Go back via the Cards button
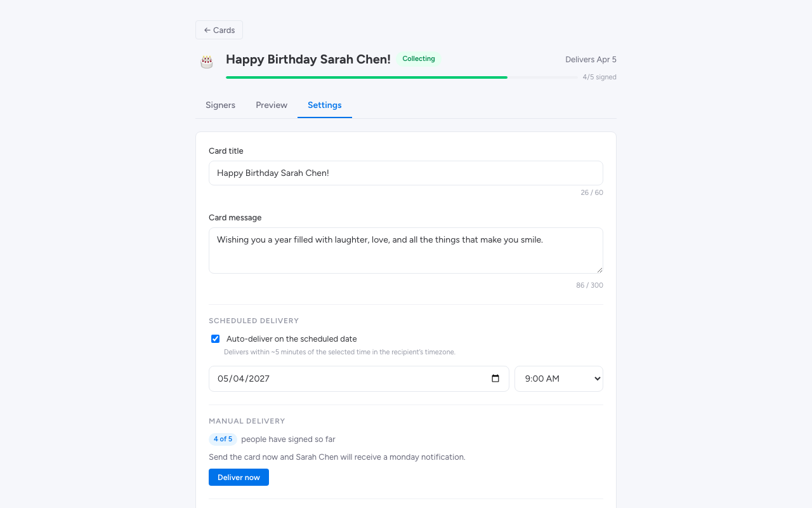 pyautogui.click(x=219, y=30)
